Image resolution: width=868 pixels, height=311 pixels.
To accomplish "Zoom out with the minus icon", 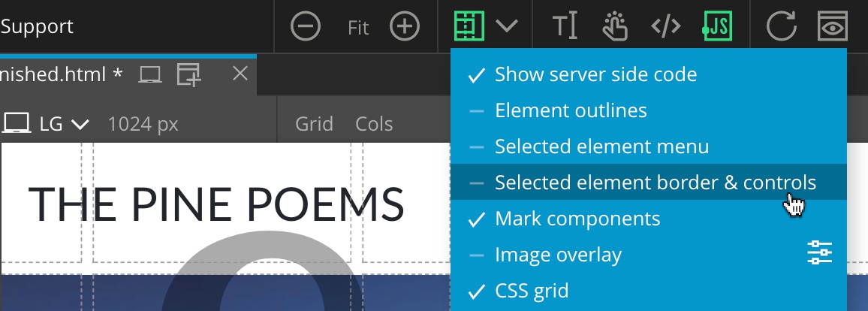I will [306, 26].
